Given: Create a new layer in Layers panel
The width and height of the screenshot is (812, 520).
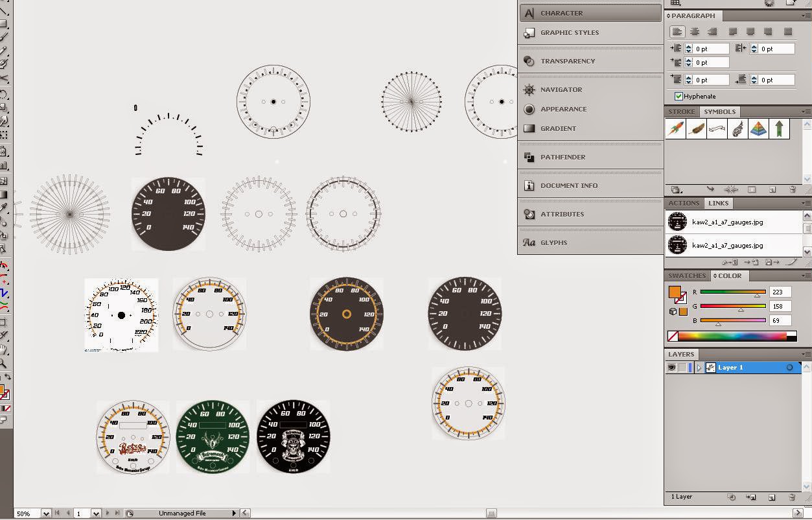Looking at the screenshot, I should click(772, 497).
